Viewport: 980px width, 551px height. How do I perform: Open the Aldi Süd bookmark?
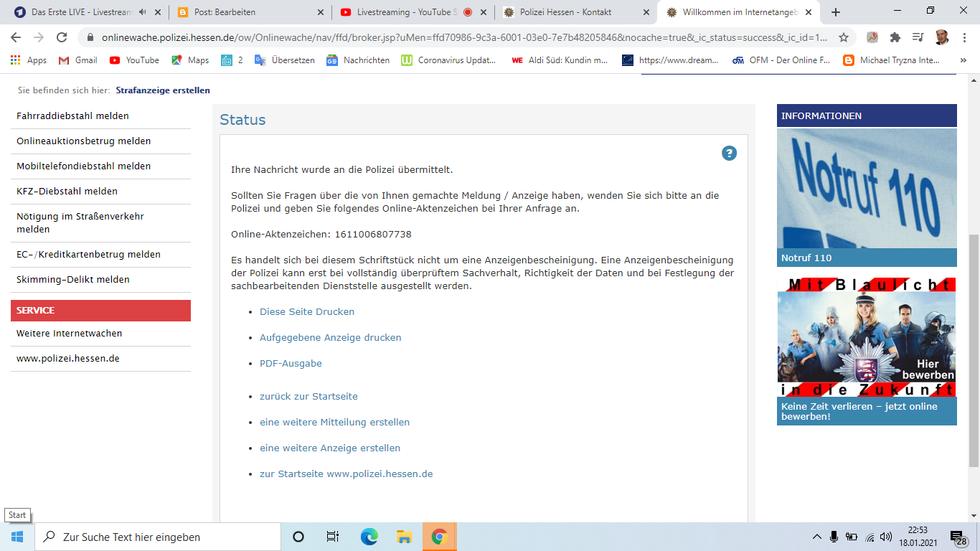coord(560,60)
